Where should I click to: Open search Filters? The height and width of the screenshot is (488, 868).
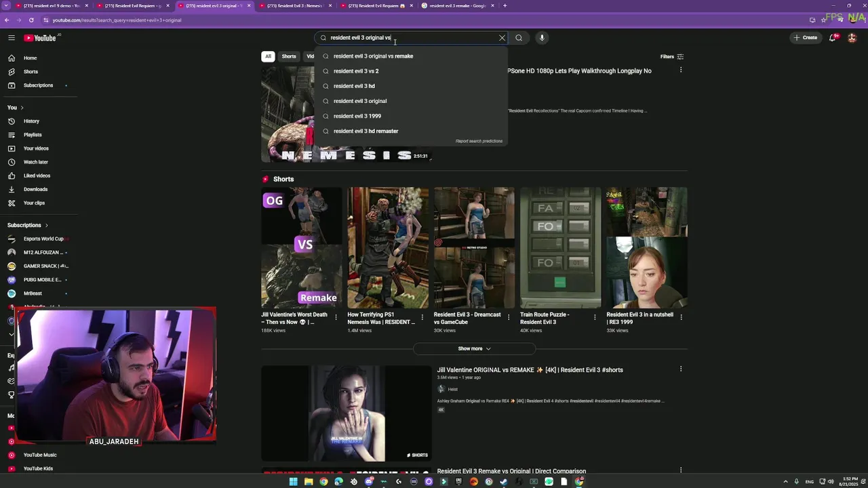(671, 57)
